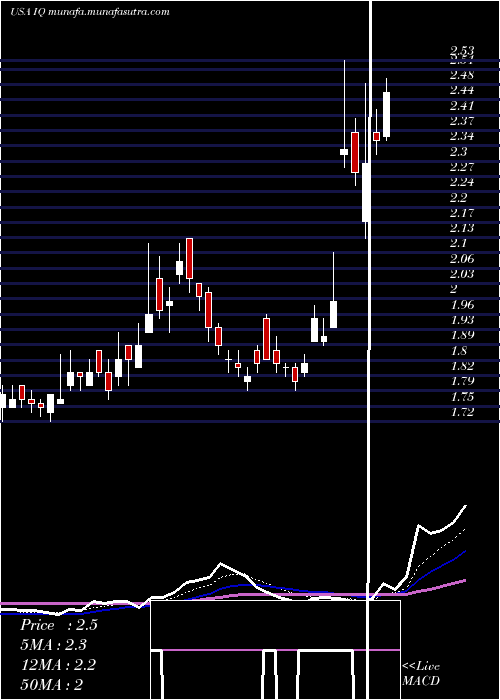Click the '5MA : 2.3' readout
The height and width of the screenshot is (700, 500).
(54, 645)
